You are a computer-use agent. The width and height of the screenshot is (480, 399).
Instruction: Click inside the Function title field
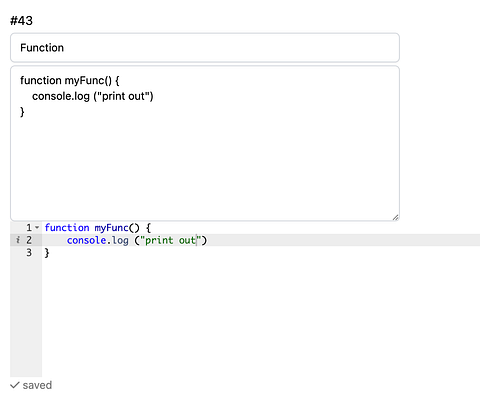pyautogui.click(x=205, y=48)
